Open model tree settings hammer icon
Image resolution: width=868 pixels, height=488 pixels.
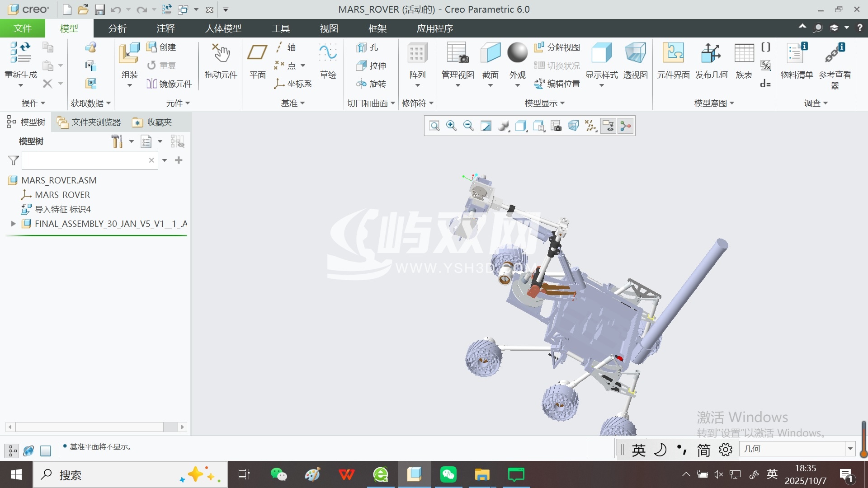coord(117,141)
